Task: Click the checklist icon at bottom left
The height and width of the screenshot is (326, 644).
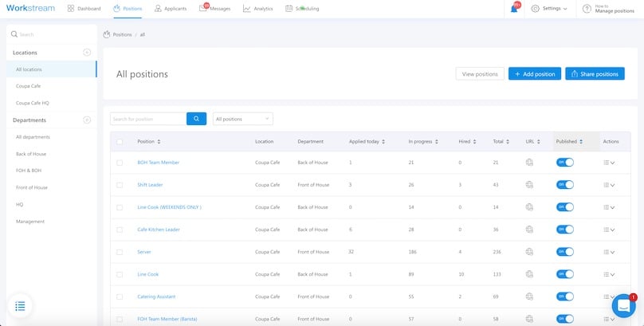Action: (x=20, y=305)
